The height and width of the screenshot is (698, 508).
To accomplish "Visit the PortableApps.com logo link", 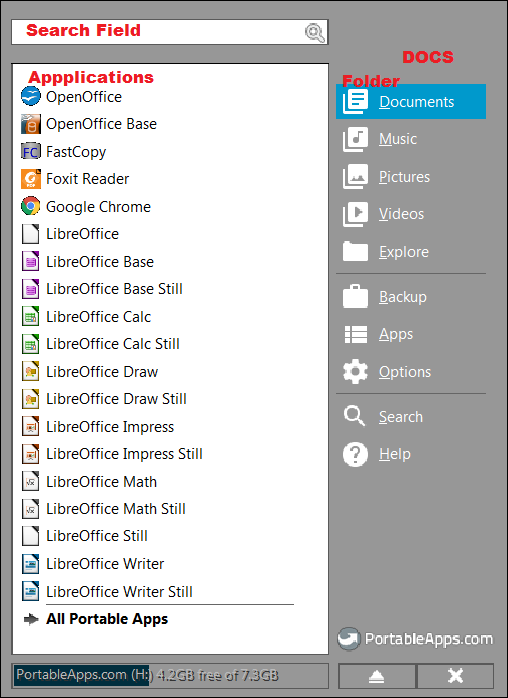I will click(415, 639).
